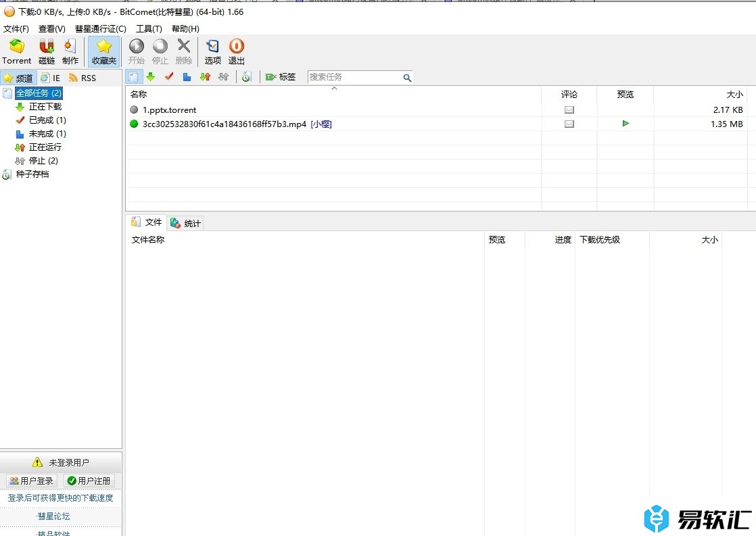Open 选项 options dialog
This screenshot has width=756, height=536.
click(x=212, y=51)
